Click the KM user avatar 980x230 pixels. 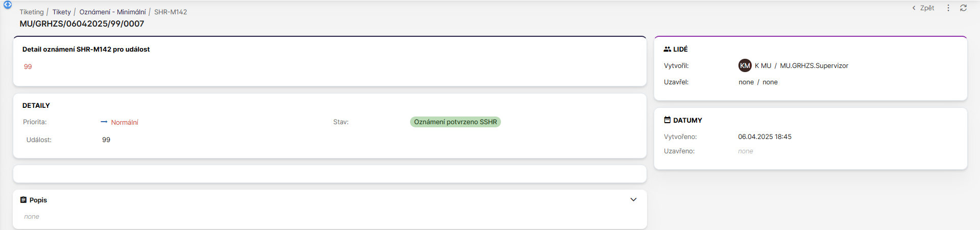coord(745,65)
